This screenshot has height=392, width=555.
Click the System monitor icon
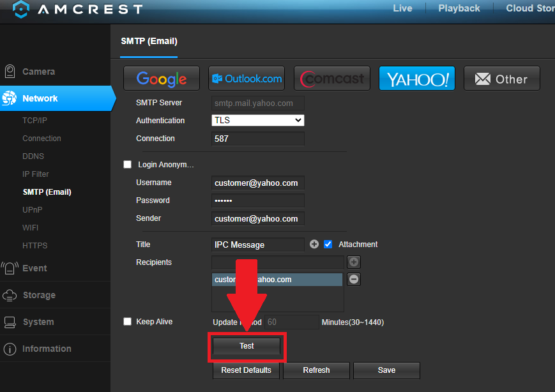(x=10, y=322)
